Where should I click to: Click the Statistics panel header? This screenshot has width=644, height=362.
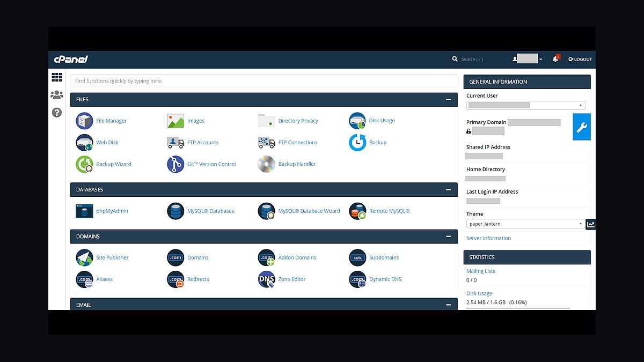coord(527,257)
